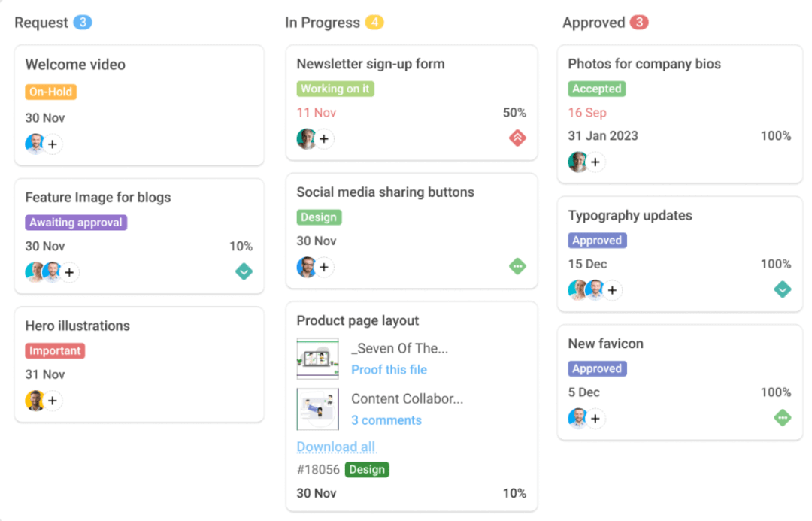812x521 pixels.
Task: Add an assignee to the Welcome video card
Action: tap(53, 144)
